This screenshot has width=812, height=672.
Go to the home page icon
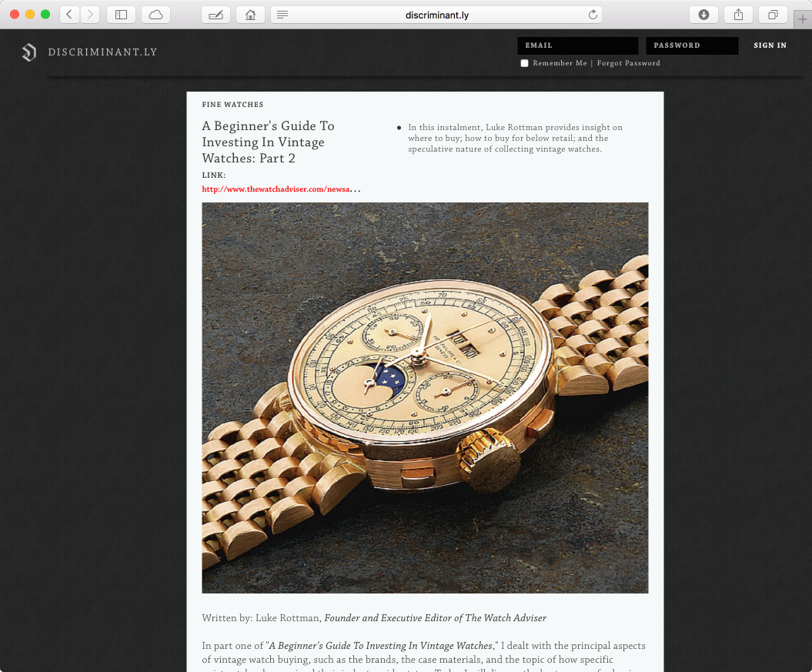[251, 15]
